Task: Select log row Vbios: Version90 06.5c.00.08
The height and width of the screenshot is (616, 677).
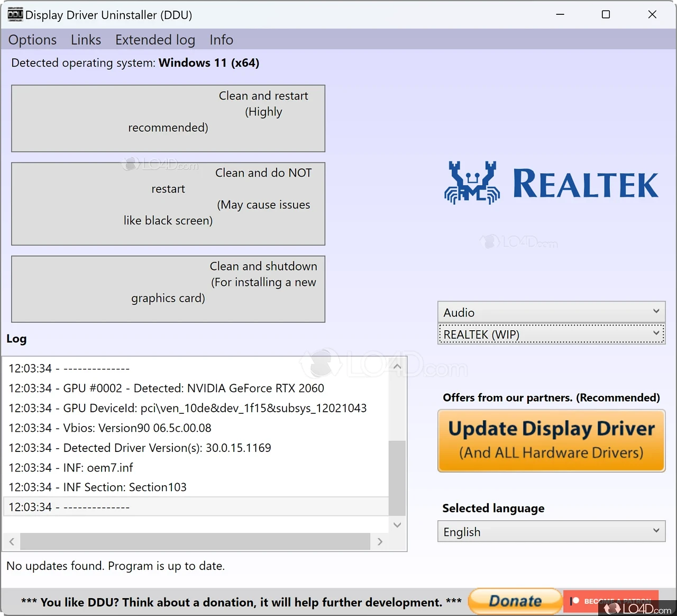Action: 196,428
